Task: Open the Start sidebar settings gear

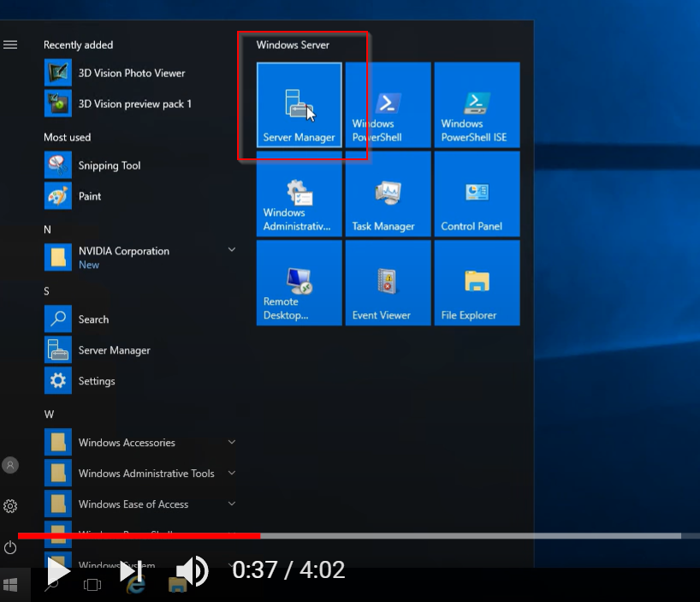Action: point(10,506)
